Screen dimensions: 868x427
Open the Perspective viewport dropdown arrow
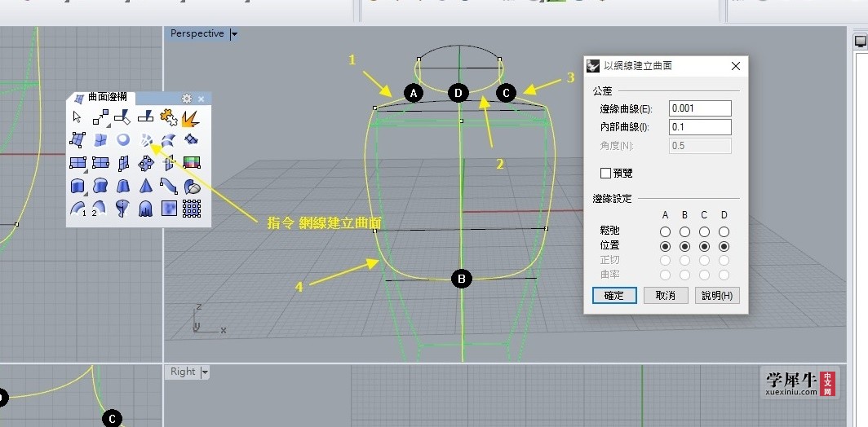coord(234,33)
